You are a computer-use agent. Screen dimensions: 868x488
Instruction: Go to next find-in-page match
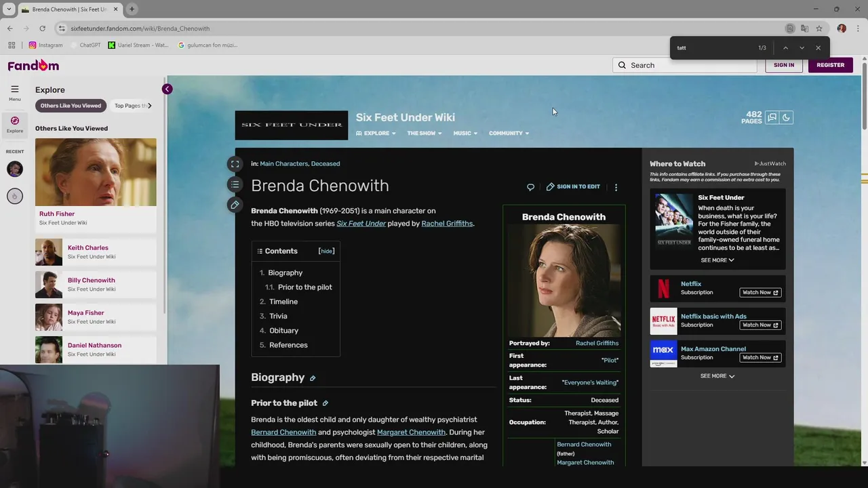[x=802, y=47]
